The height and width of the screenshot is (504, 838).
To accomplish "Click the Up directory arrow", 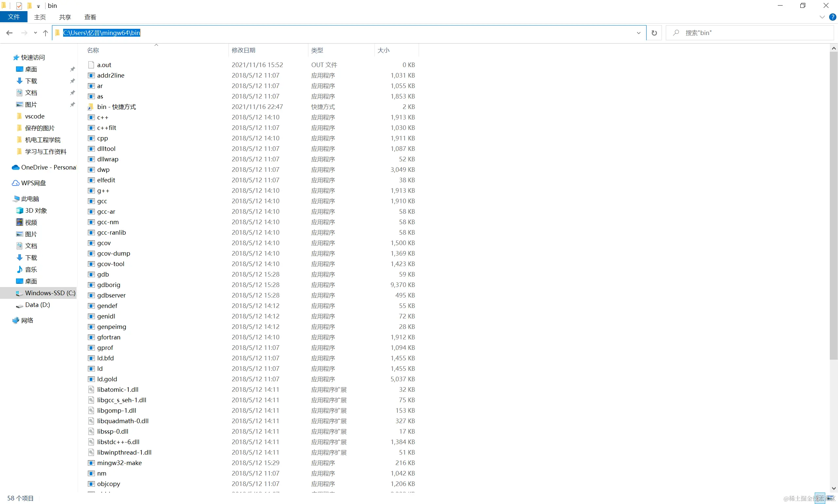I will (46, 33).
